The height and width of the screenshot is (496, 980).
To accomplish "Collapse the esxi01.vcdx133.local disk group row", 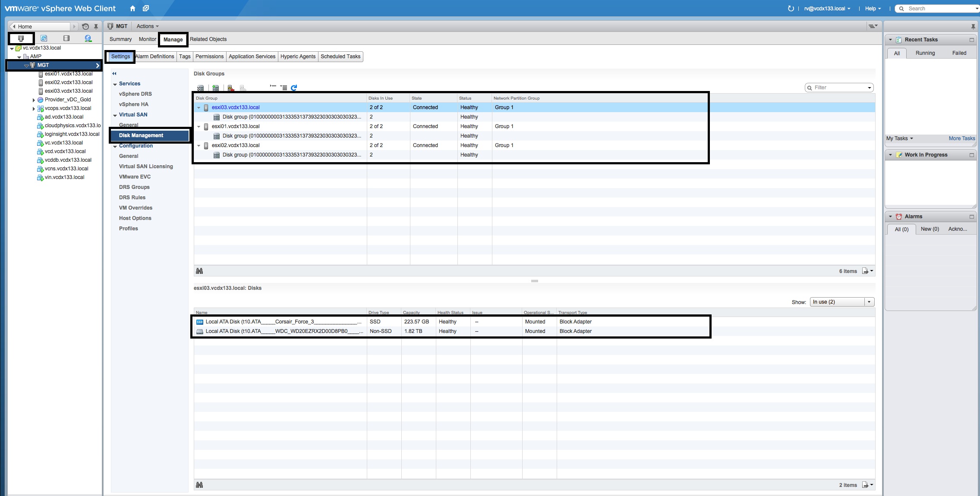I will point(199,126).
